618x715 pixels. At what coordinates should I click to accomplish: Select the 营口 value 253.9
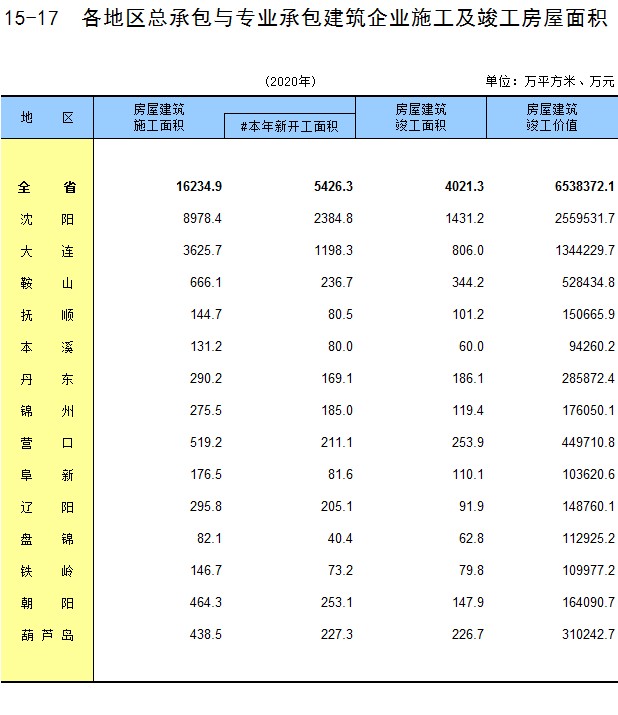pyautogui.click(x=467, y=442)
